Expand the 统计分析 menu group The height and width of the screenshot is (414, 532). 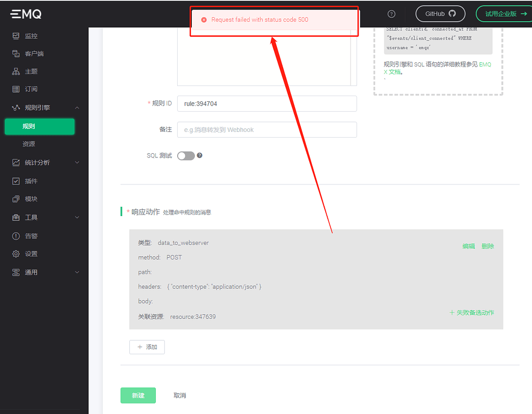click(77, 163)
